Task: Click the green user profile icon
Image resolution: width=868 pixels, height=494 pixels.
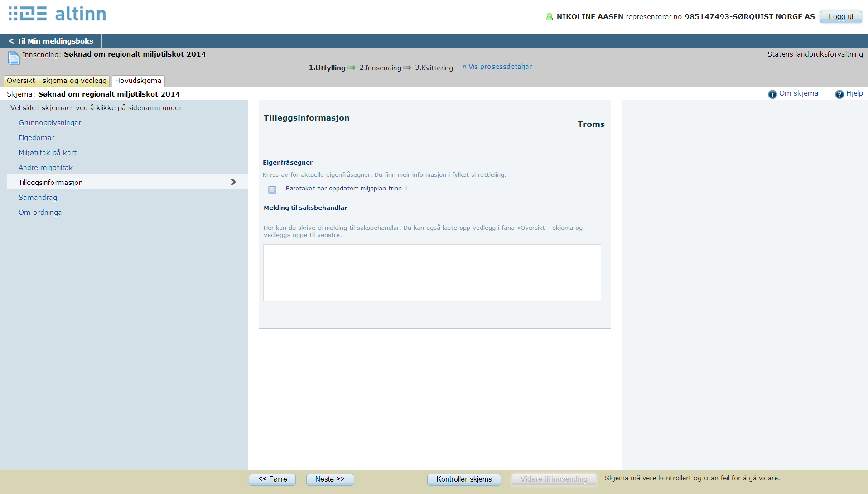Action: (549, 17)
